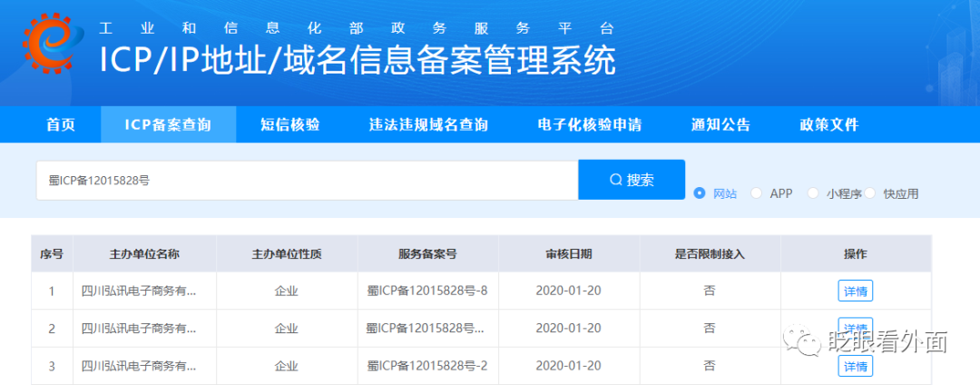Click the 序号 column header

[x=52, y=253]
